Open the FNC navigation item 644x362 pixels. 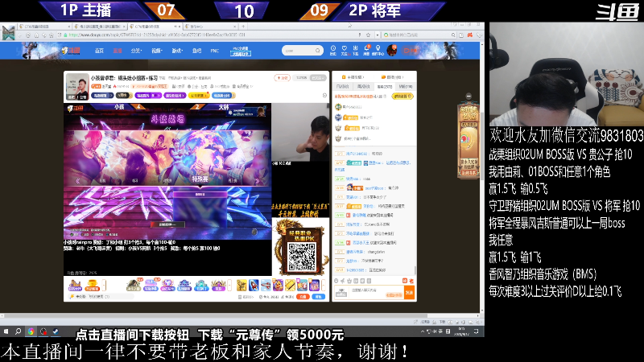pyautogui.click(x=215, y=51)
